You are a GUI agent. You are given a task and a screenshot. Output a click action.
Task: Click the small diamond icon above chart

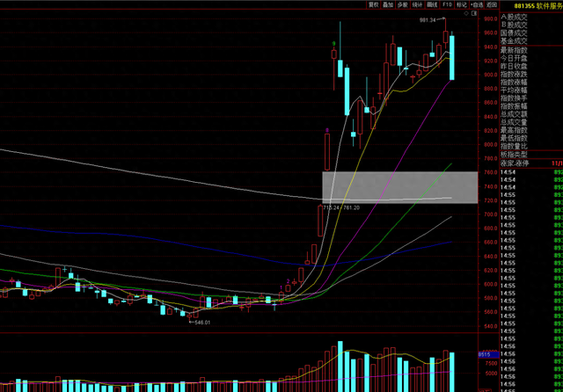(466, 13)
